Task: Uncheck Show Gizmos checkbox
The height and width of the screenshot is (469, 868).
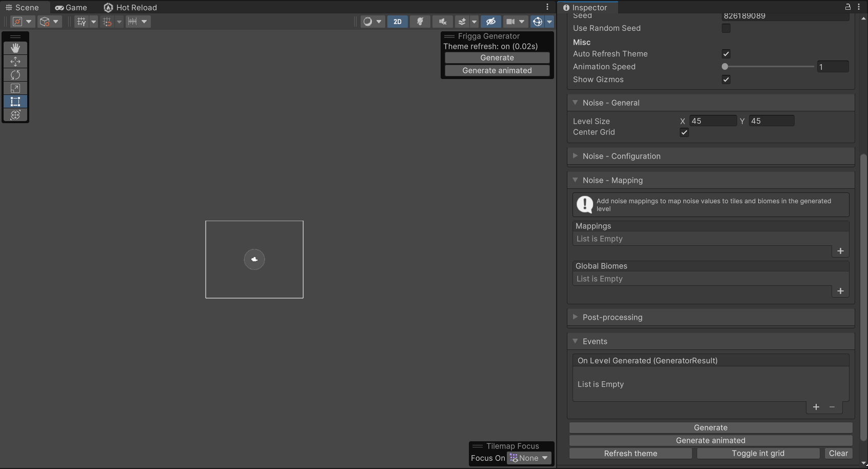Action: [x=726, y=80]
